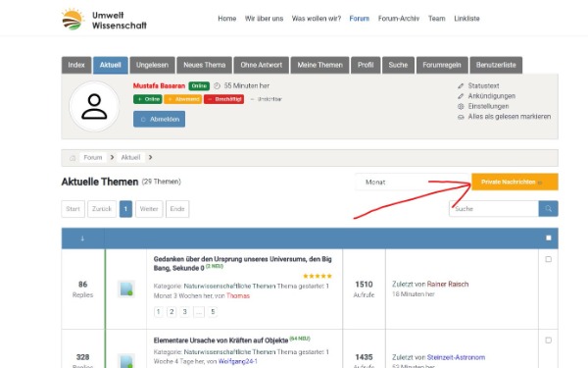Image resolution: width=588 pixels, height=368 pixels.
Task: Click the Umwelt Wissenschaft logo
Action: (104, 20)
